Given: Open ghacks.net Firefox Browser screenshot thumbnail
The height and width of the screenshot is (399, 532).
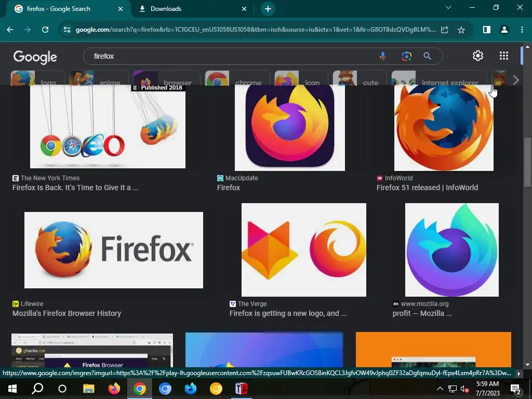Looking at the screenshot, I should coord(92,350).
